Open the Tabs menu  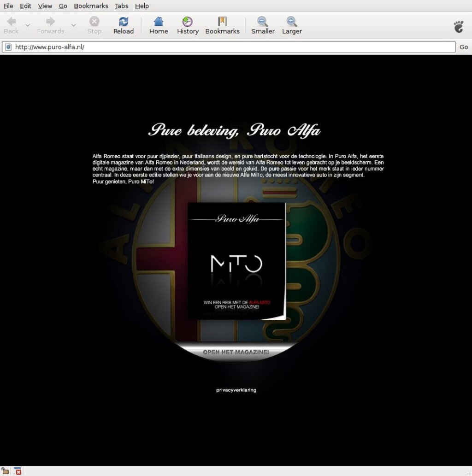pyautogui.click(x=122, y=6)
